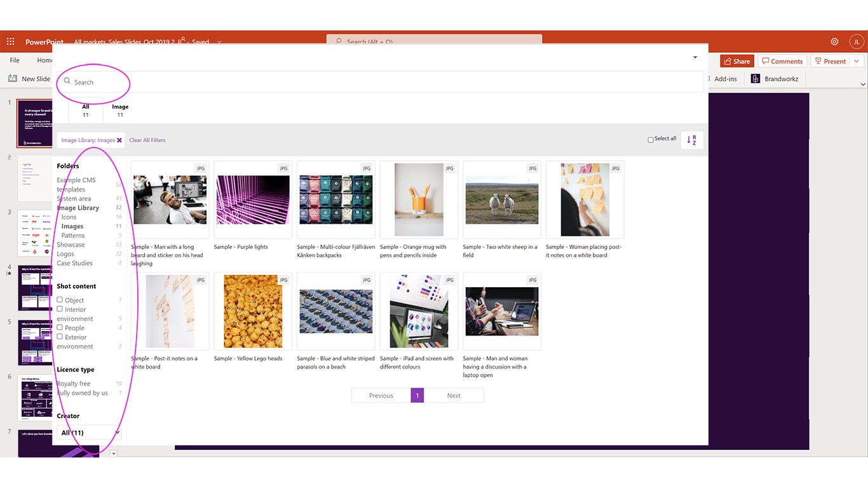
Task: Filter by Royalty free licence type
Action: point(74,384)
